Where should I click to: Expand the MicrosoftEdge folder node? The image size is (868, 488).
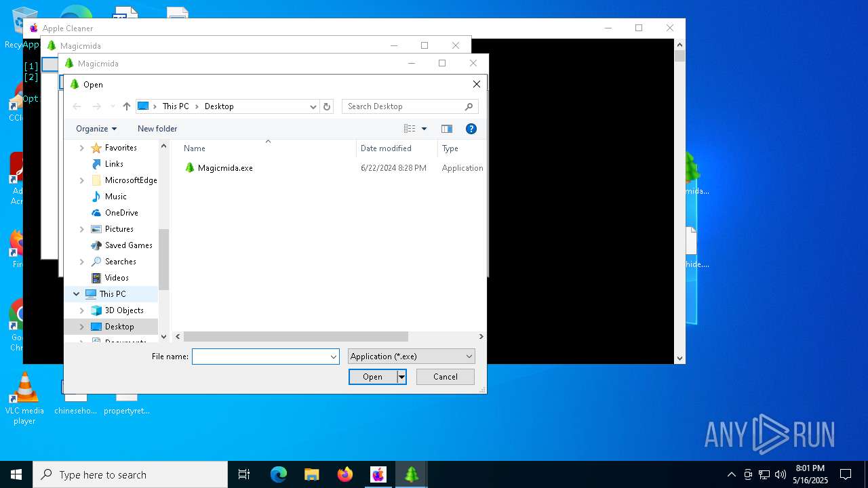82,180
